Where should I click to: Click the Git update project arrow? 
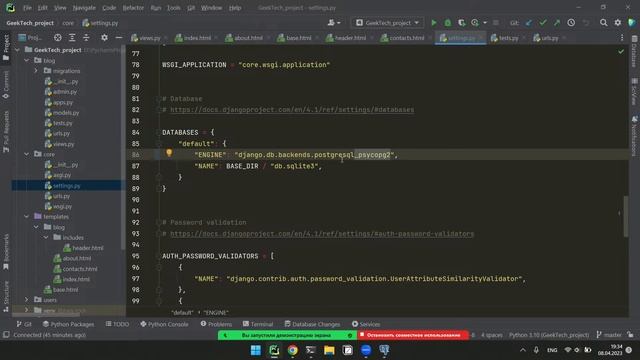tap(529, 23)
